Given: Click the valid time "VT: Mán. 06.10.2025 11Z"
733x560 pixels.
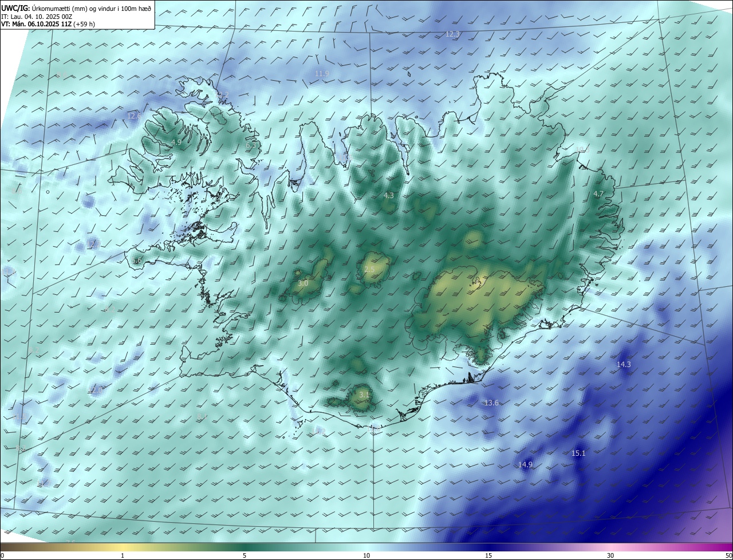Looking at the screenshot, I should [36, 24].
